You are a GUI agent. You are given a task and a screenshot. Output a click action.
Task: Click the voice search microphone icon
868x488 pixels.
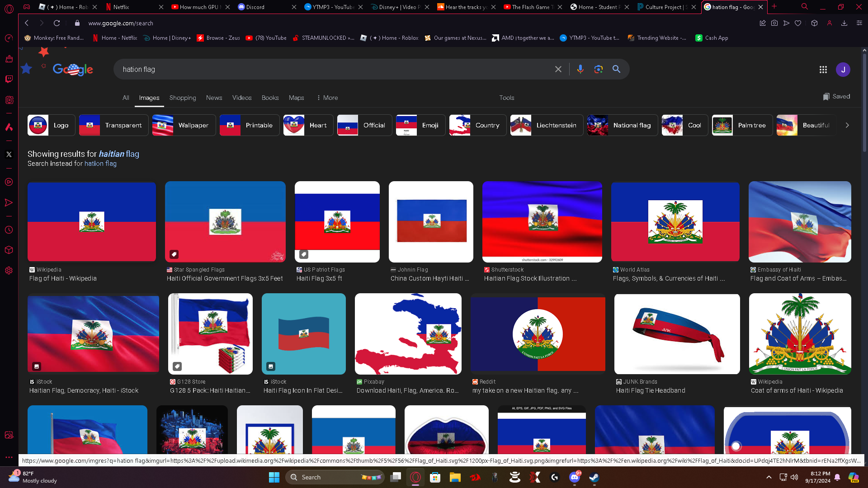(580, 69)
